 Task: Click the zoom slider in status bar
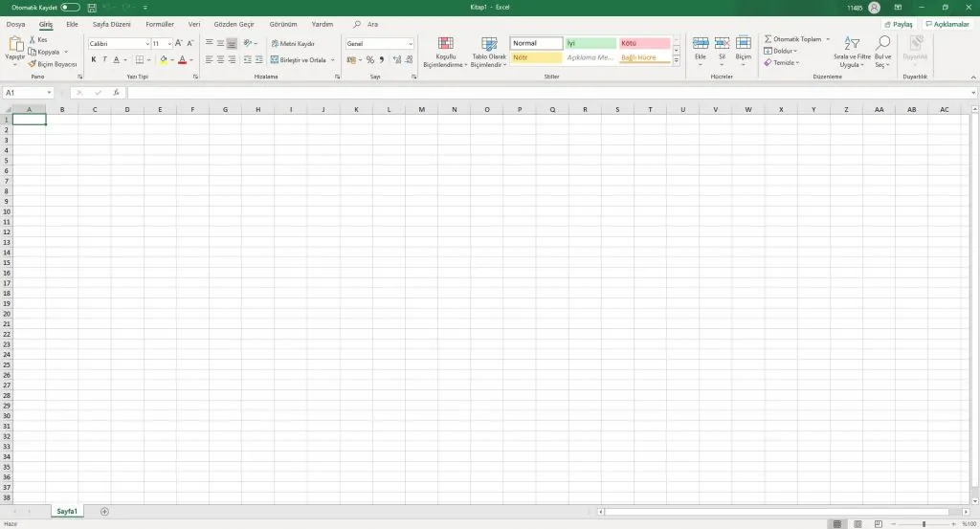coord(924,524)
